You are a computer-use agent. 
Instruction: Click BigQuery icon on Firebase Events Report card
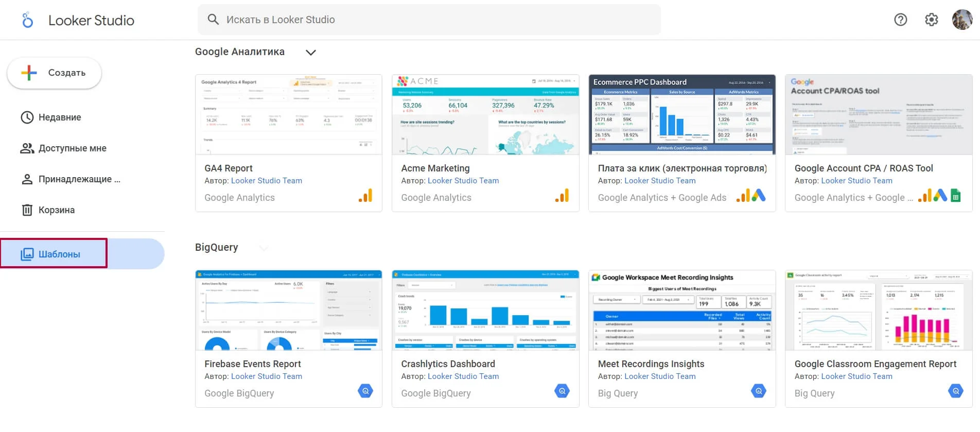point(365,391)
